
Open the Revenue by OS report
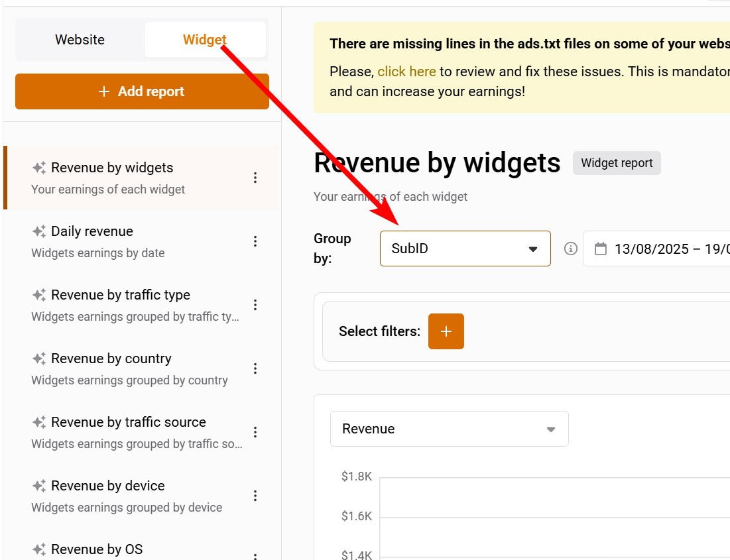point(97,549)
